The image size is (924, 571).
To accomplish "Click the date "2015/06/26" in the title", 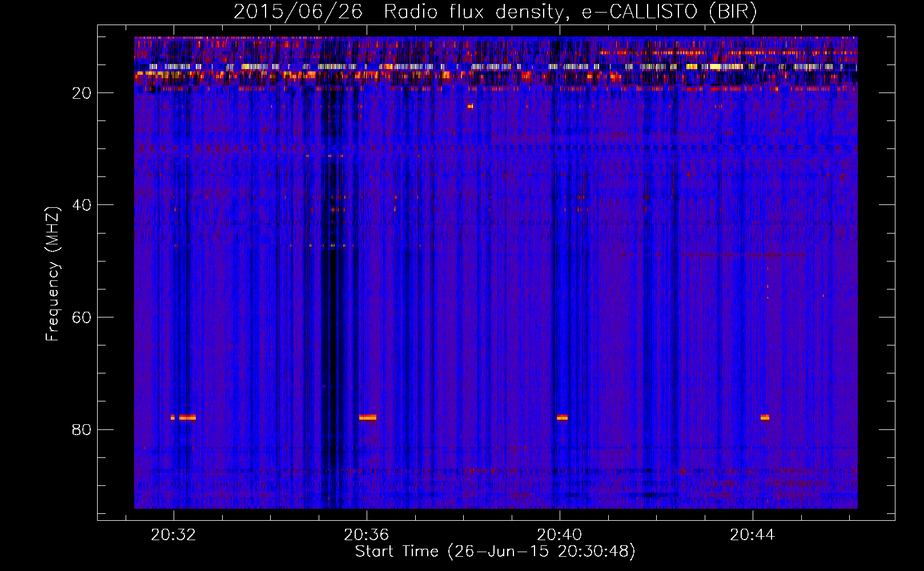I will pos(298,11).
